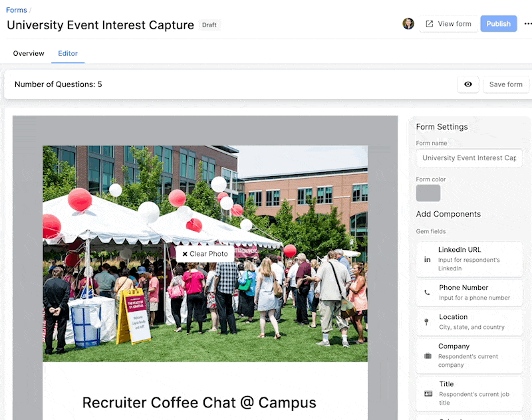This screenshot has height=420, width=532.
Task: Open the Form color swatch picker
Action: click(x=428, y=193)
